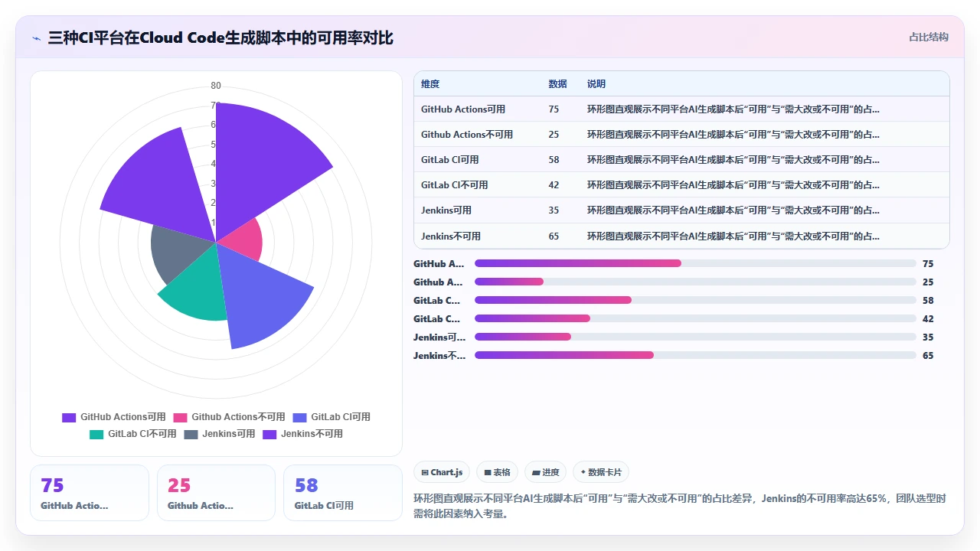980x551 pixels.
Task: Toggle GitLab CI可用 indigo legend swatch
Action: click(299, 418)
